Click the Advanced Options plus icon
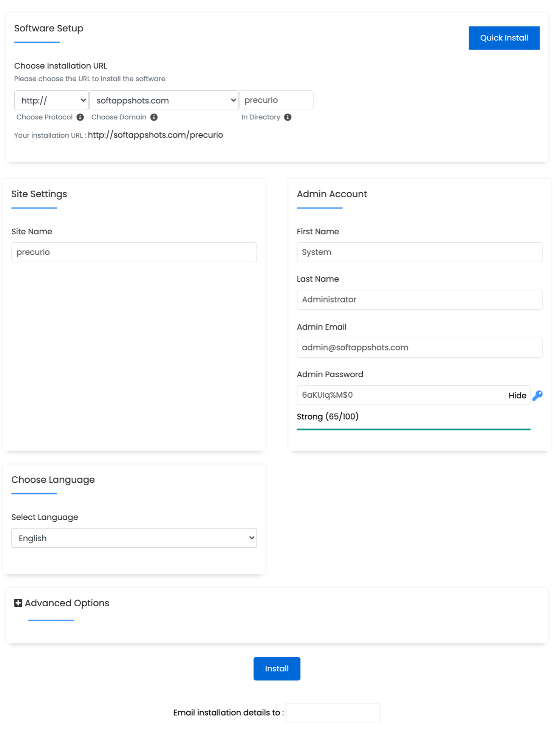554x756 pixels. [x=18, y=603]
